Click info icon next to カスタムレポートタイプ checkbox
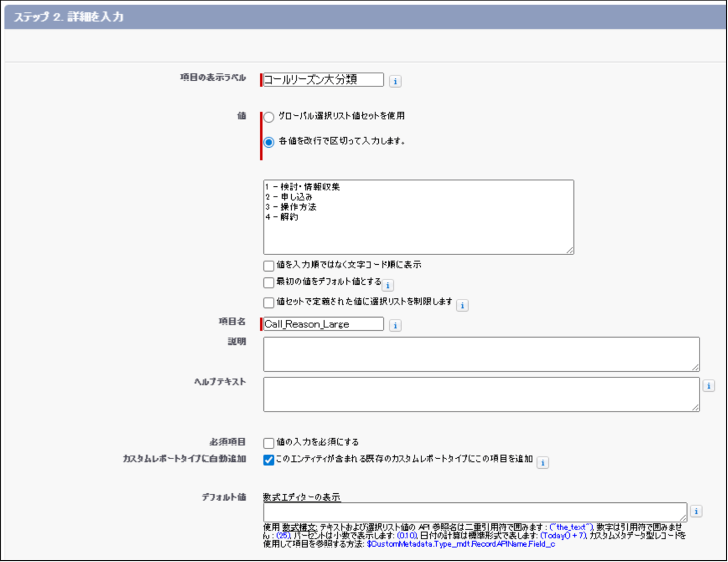Screen dimensions: 728x562 point(543,463)
